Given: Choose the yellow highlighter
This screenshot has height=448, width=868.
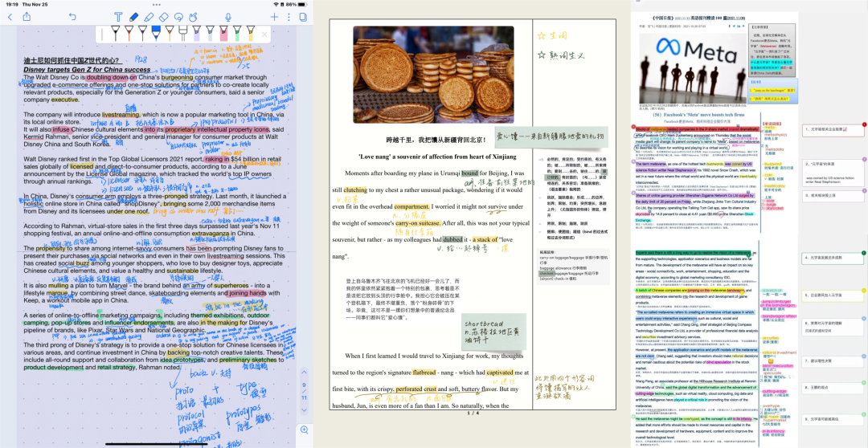Looking at the screenshot, I should pyautogui.click(x=250, y=34).
